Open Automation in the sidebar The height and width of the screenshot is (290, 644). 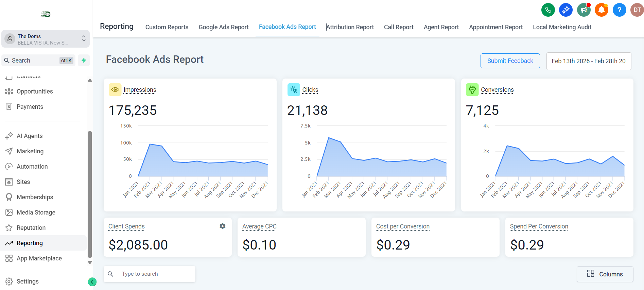[32, 167]
